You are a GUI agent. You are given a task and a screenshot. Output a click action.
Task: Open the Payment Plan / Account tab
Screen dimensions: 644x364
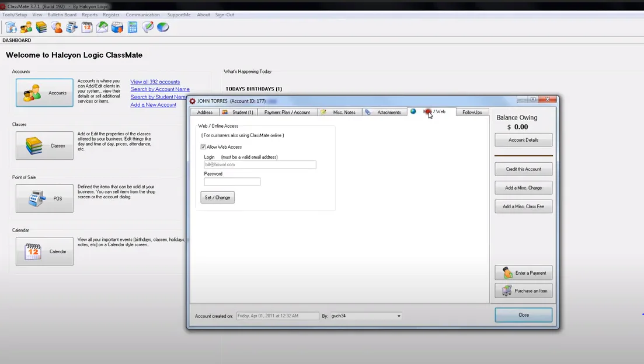tap(287, 111)
